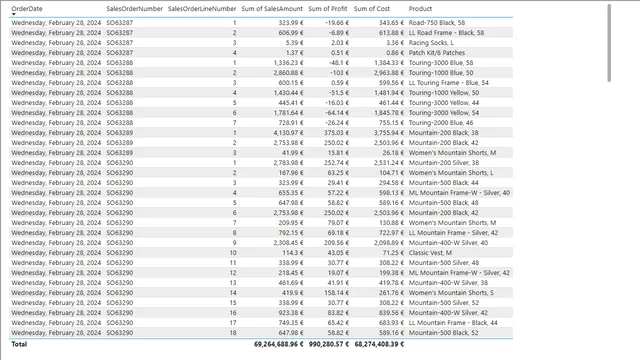Select the Mountain-200 Black, 38 cell
The image size is (640, 360).
click(443, 133)
